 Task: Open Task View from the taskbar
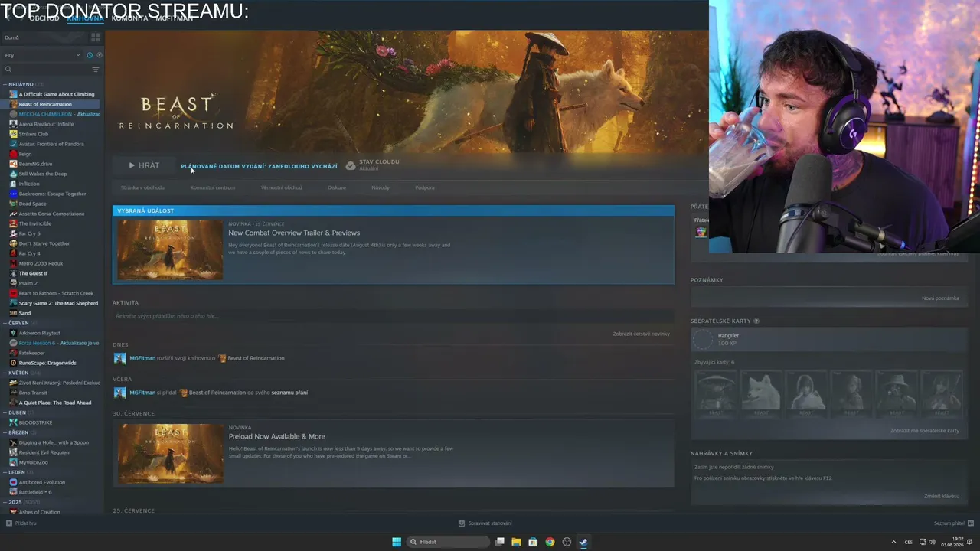tap(500, 542)
